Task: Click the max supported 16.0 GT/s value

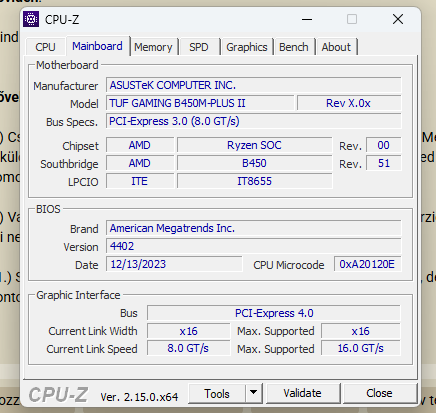Action: point(361,348)
